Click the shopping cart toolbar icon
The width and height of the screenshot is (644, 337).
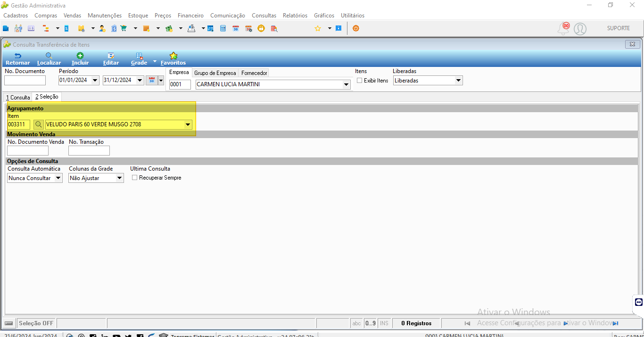pyautogui.click(x=124, y=28)
